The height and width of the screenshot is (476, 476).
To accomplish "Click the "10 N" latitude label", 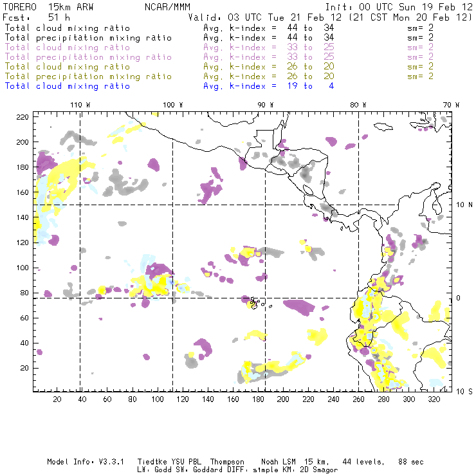I will tap(464, 205).
